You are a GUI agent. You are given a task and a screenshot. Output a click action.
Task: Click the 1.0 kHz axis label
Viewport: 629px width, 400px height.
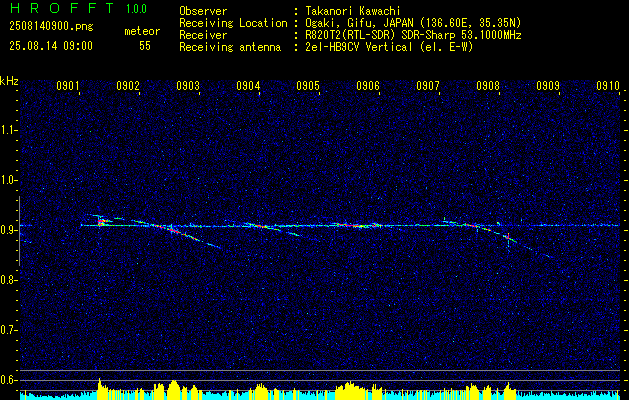tap(9, 181)
